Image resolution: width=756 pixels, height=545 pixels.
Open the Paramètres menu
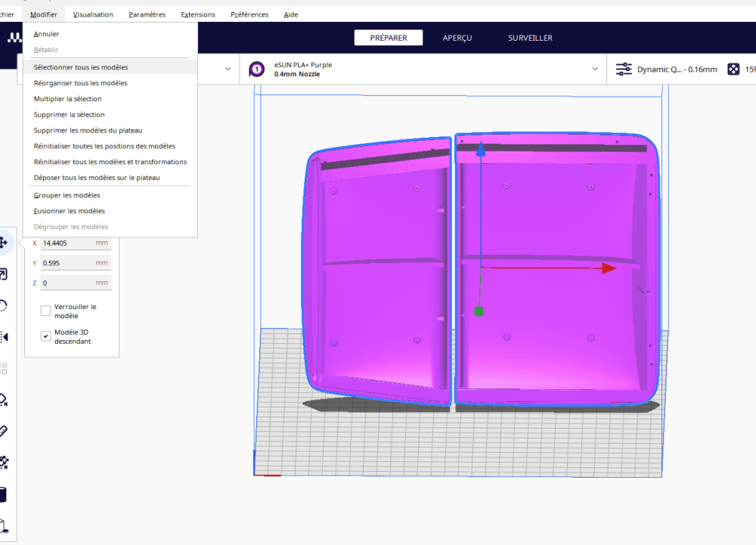point(147,14)
